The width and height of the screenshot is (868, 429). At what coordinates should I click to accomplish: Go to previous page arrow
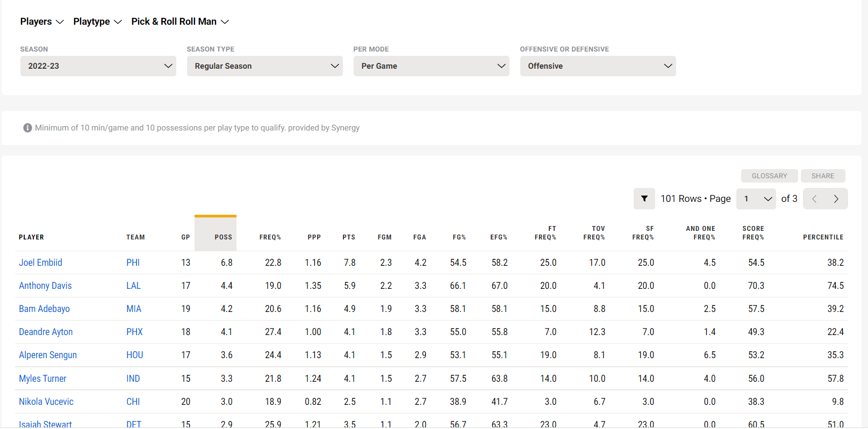tap(814, 199)
